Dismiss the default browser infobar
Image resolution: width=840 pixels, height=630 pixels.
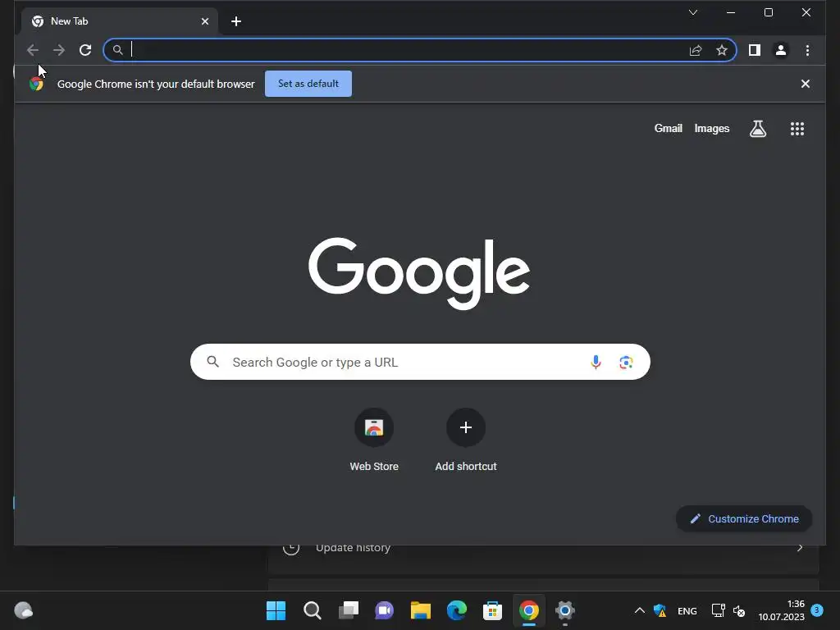[805, 84]
